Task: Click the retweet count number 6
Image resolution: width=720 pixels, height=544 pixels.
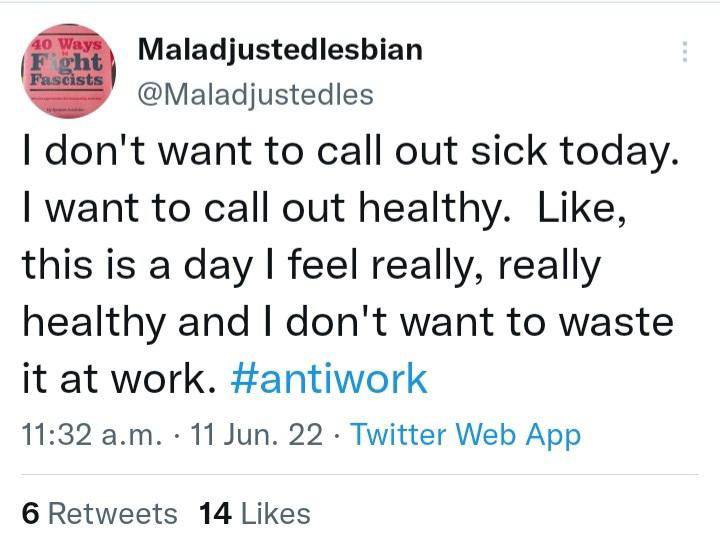Action: point(30,513)
